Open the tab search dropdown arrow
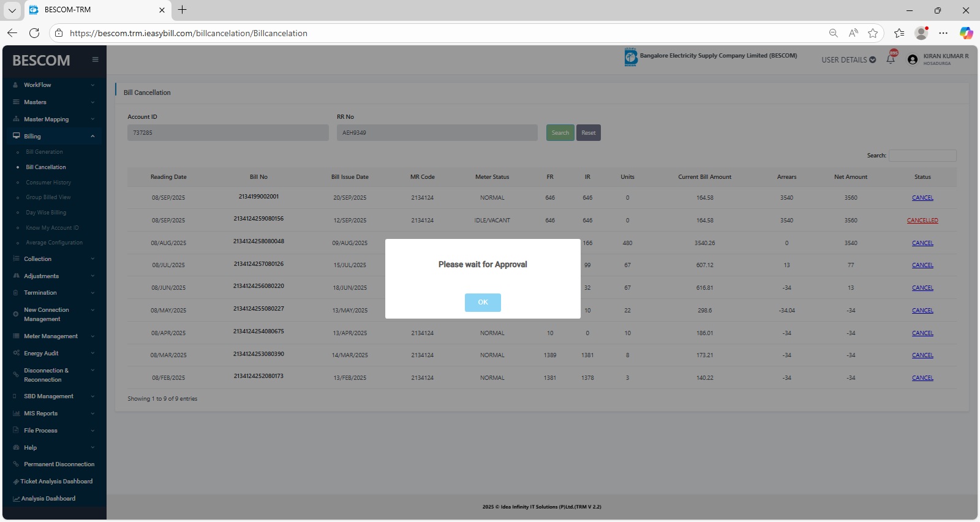Viewport: 980px width, 522px height. (12, 10)
